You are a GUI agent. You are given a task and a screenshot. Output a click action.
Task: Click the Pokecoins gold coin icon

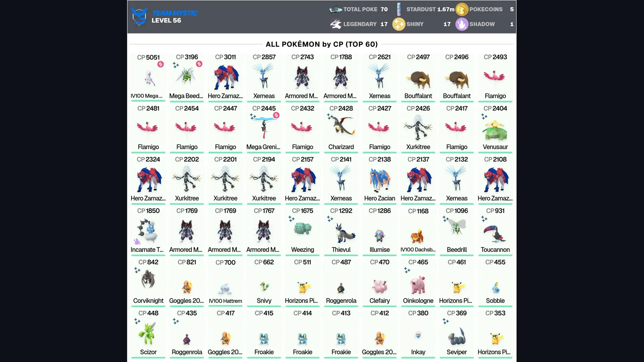click(462, 9)
